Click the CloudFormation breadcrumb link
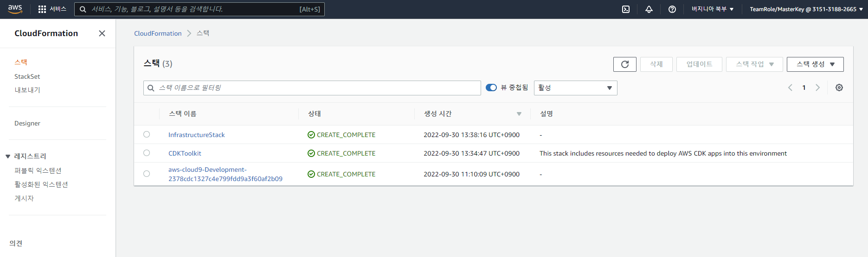This screenshot has width=868, height=257. pyautogui.click(x=158, y=33)
